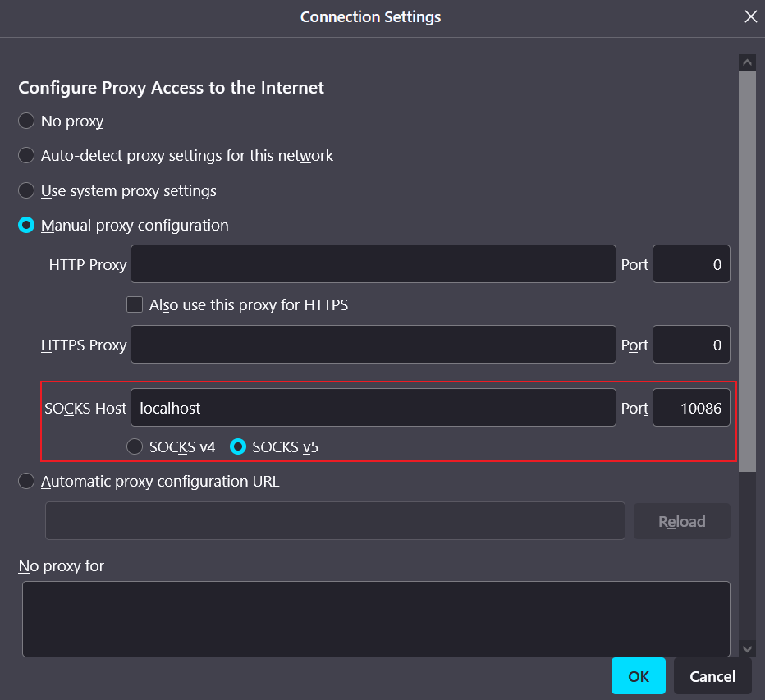Screen dimensions: 765x700
Task: Select the No proxy option
Action: point(27,121)
